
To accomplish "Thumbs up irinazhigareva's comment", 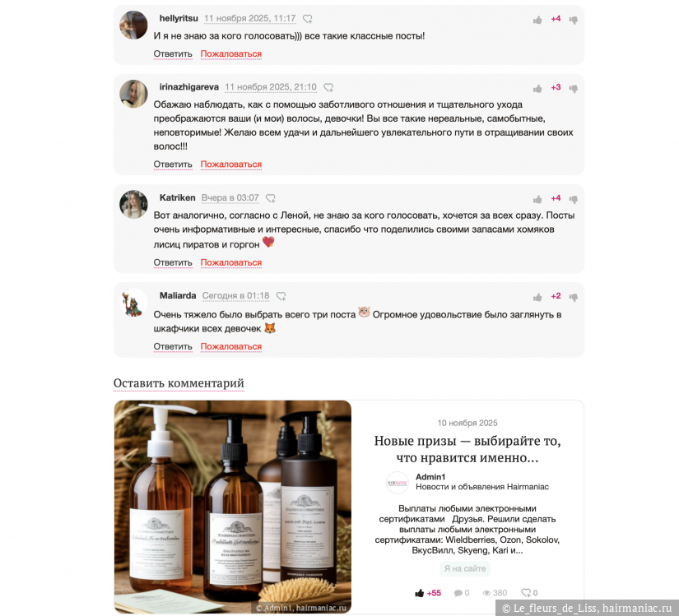I will (537, 89).
